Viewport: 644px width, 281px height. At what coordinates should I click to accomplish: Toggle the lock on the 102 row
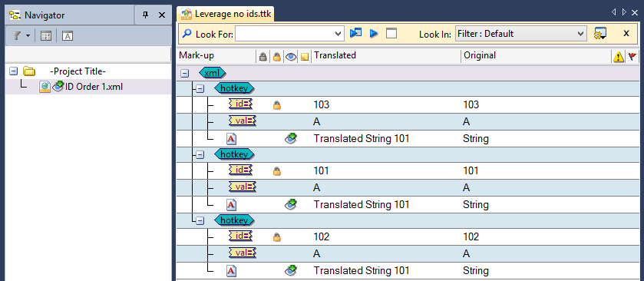(x=277, y=237)
